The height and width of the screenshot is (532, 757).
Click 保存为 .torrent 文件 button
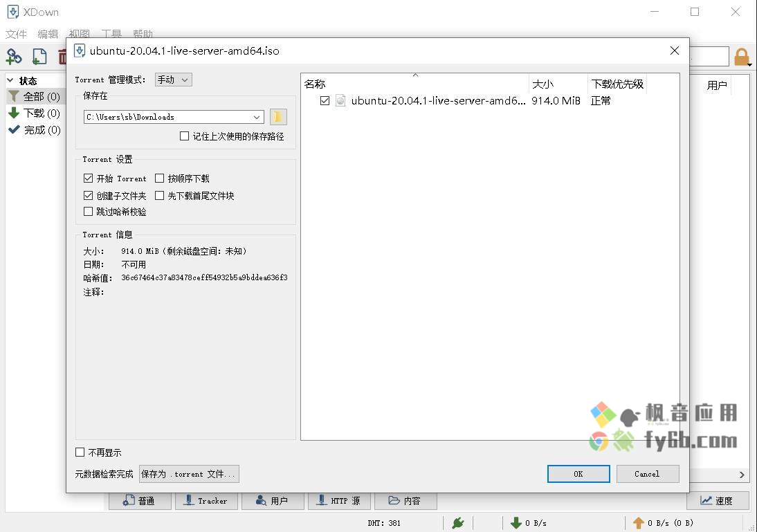(x=189, y=474)
